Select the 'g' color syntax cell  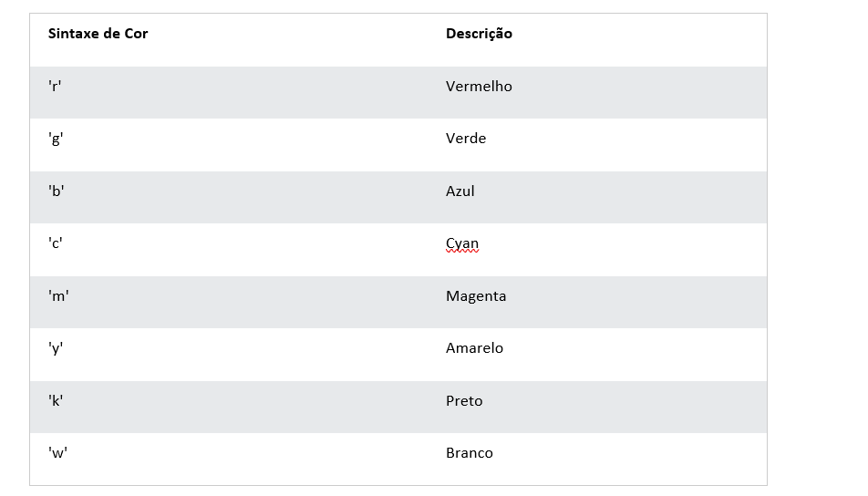[x=56, y=139]
